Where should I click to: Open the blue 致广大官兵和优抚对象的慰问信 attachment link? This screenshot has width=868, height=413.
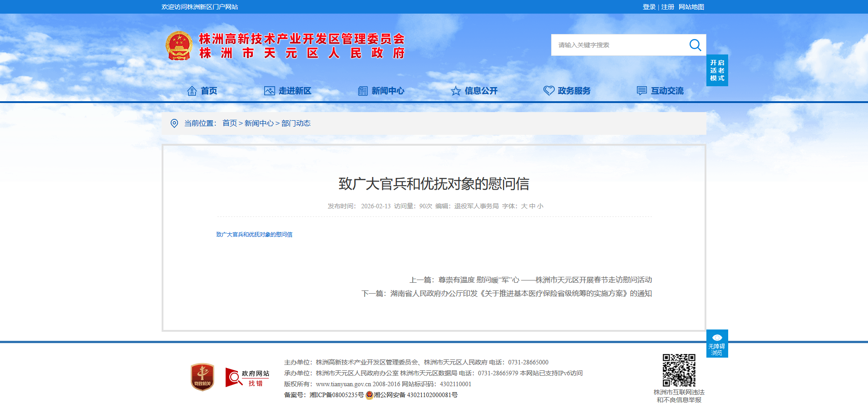pos(254,235)
